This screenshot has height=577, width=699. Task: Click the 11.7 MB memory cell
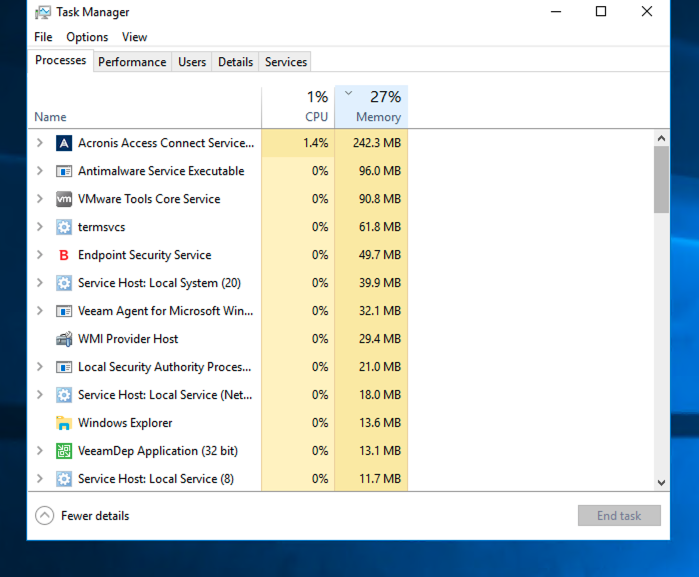[371, 478]
